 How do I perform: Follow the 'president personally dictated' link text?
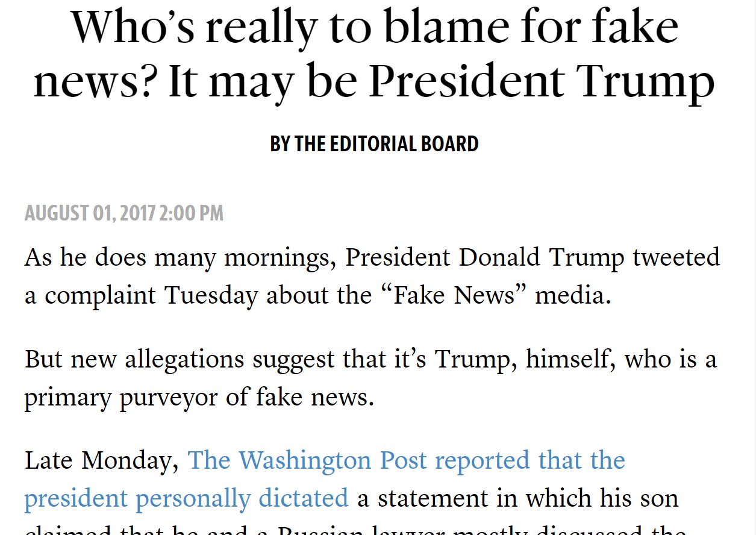(x=186, y=499)
